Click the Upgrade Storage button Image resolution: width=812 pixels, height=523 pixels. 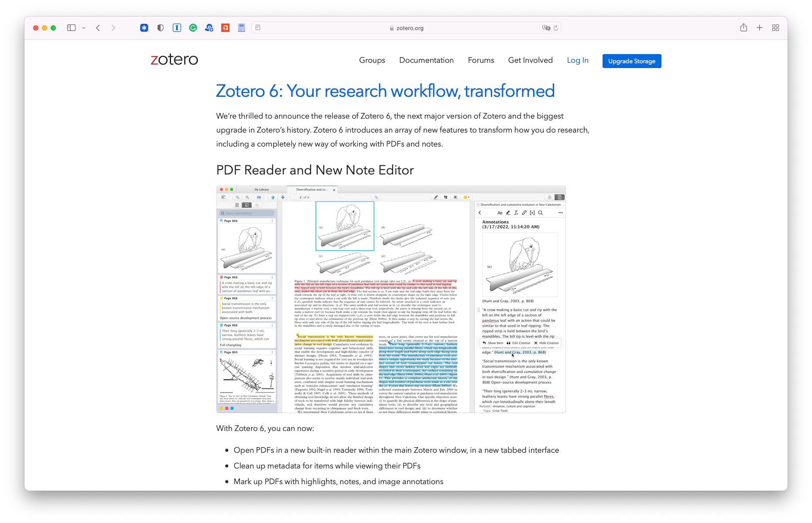tap(632, 61)
